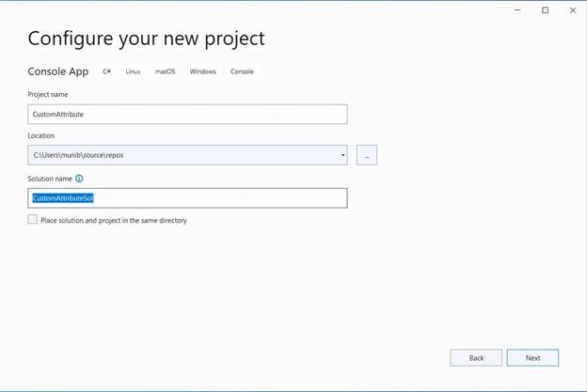The image size is (587, 392).
Task: Click the Console tag
Action: (242, 71)
